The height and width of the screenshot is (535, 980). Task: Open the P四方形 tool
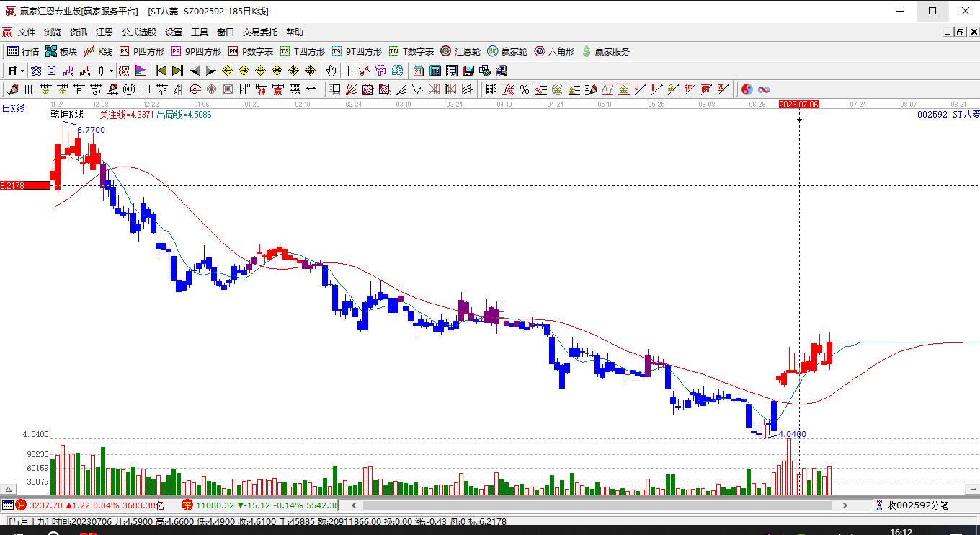142,51
